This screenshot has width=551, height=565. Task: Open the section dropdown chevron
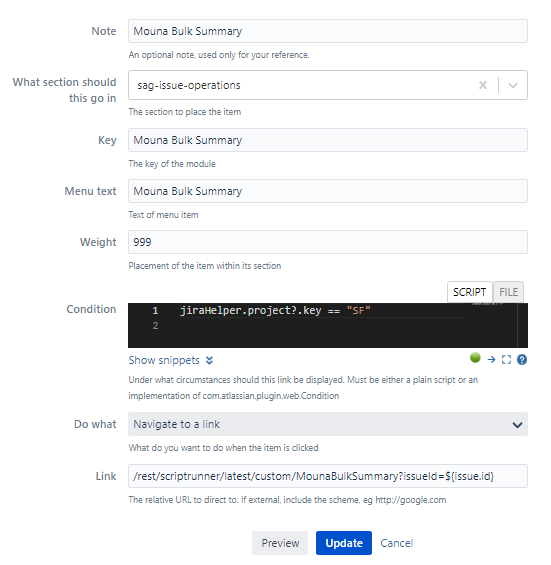point(512,85)
